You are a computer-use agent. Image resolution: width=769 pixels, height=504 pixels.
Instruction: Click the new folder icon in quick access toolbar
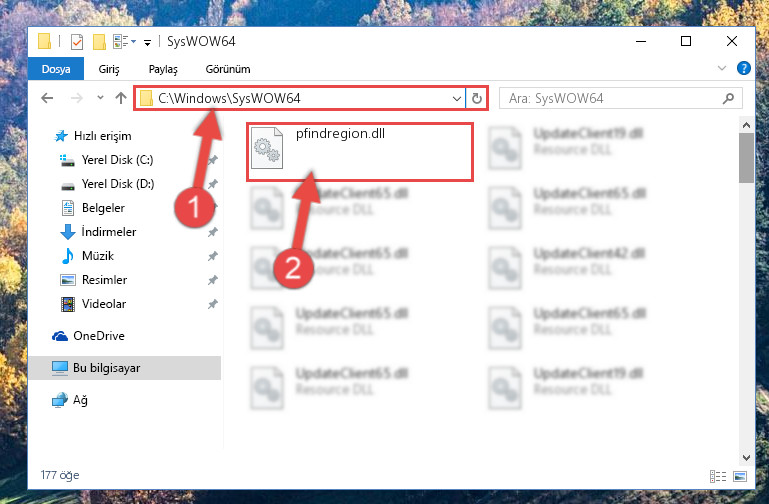coord(100,42)
